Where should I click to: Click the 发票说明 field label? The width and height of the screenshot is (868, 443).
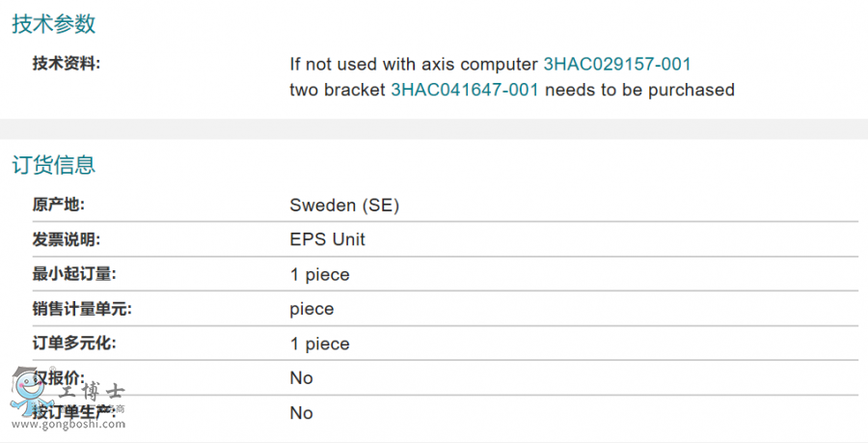click(x=67, y=239)
